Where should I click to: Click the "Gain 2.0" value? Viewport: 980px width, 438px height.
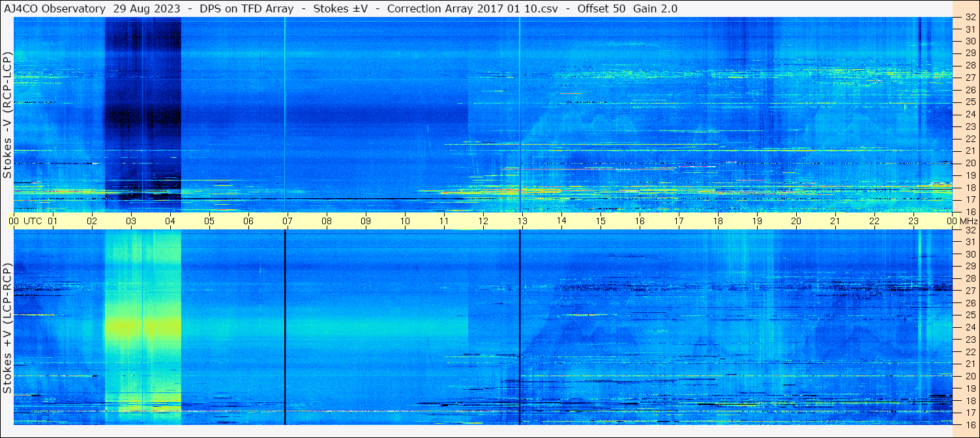click(x=655, y=8)
